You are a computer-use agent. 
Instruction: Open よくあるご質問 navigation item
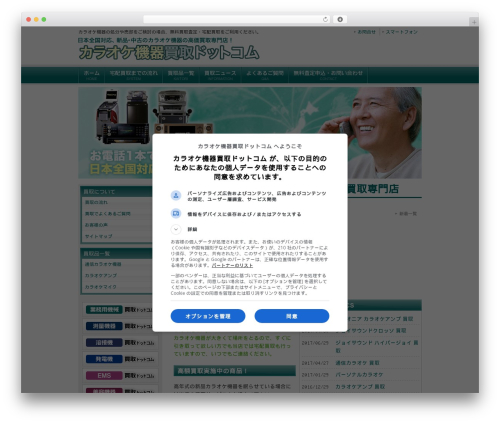[x=265, y=75]
